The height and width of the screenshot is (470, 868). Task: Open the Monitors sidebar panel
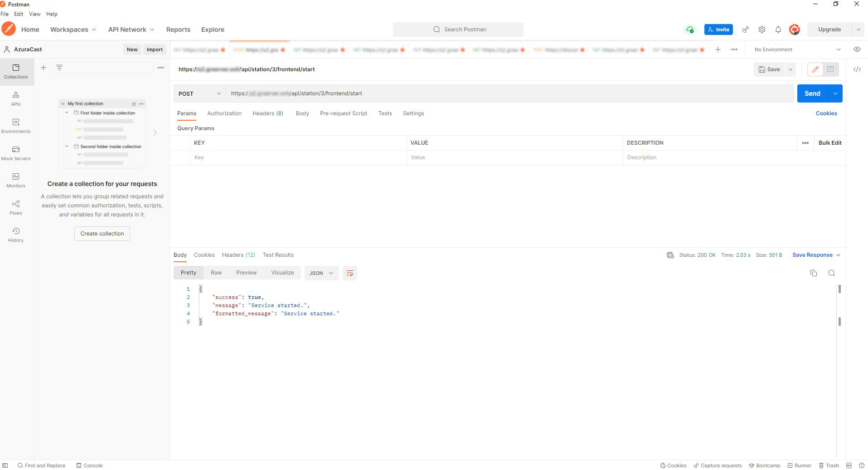click(x=16, y=180)
